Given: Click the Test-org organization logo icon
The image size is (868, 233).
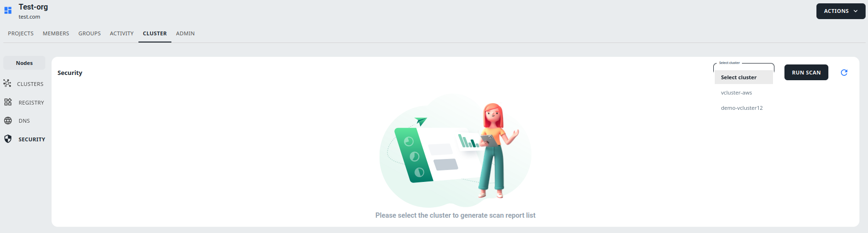Looking at the screenshot, I should click(x=8, y=11).
